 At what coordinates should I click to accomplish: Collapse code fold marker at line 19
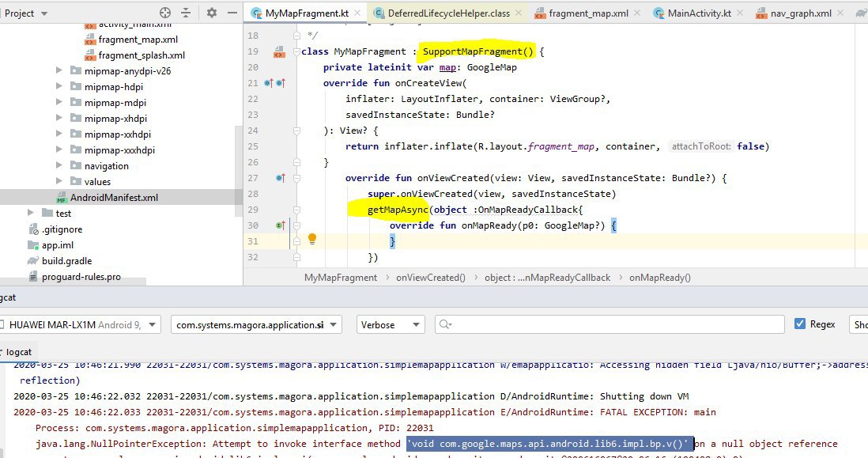point(296,51)
